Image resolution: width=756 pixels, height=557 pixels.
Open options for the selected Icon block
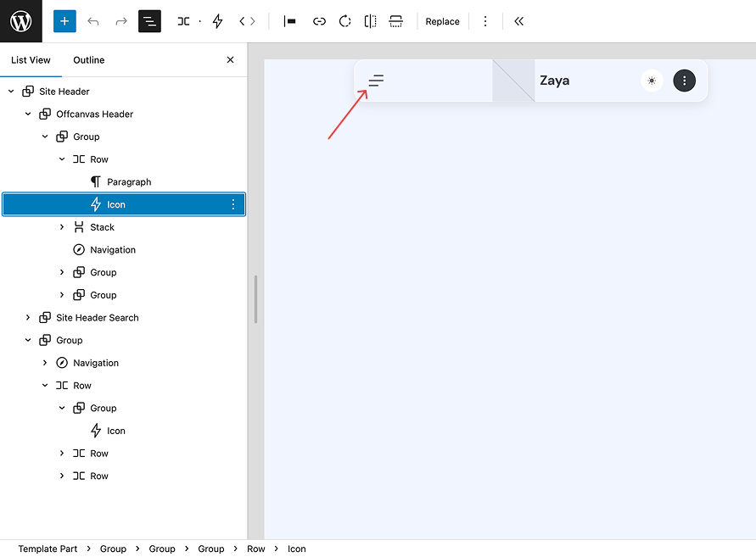232,204
